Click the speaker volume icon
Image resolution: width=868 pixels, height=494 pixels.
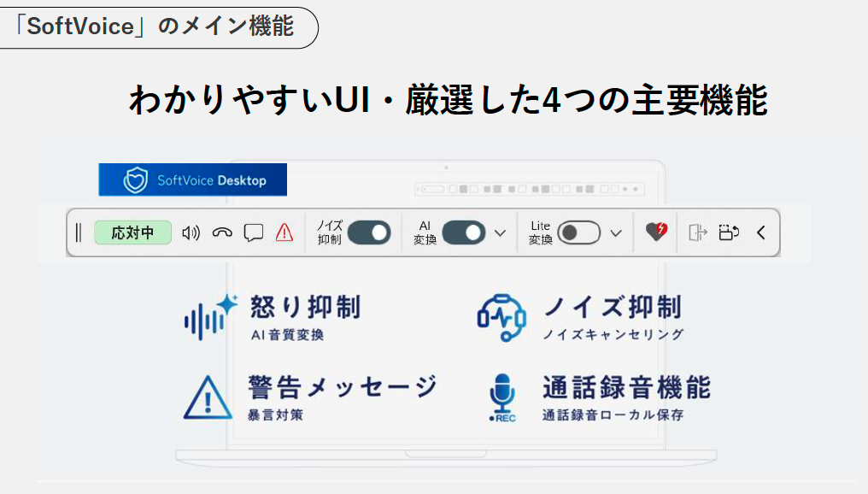tap(191, 232)
